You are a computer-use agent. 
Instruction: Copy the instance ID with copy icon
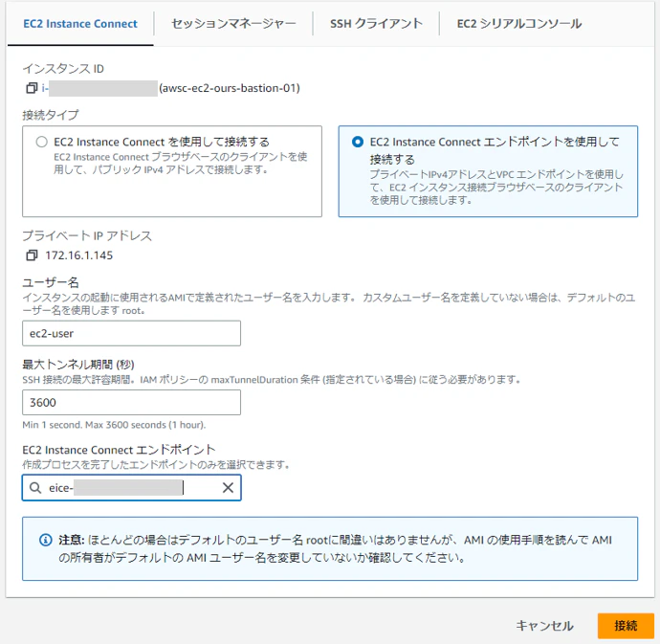(32, 88)
